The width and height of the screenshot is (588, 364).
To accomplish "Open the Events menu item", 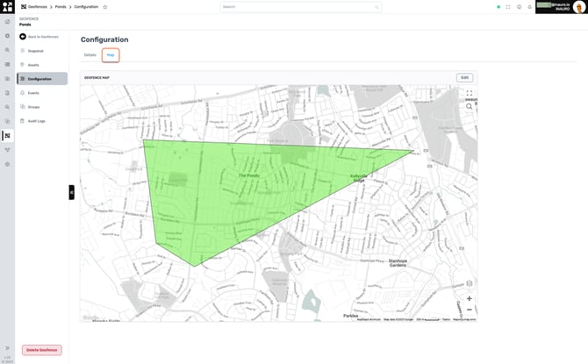I will pyautogui.click(x=33, y=93).
